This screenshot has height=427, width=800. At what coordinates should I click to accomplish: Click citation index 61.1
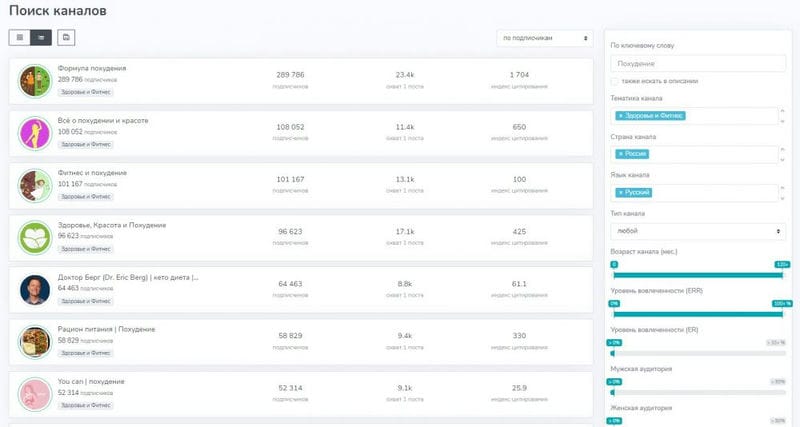[x=519, y=284]
